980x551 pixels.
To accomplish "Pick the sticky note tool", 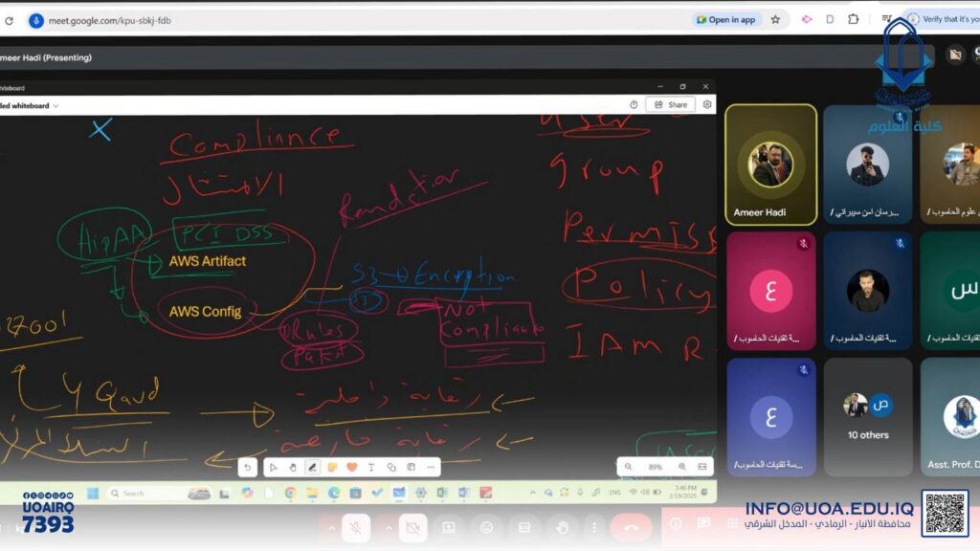I will [x=332, y=467].
